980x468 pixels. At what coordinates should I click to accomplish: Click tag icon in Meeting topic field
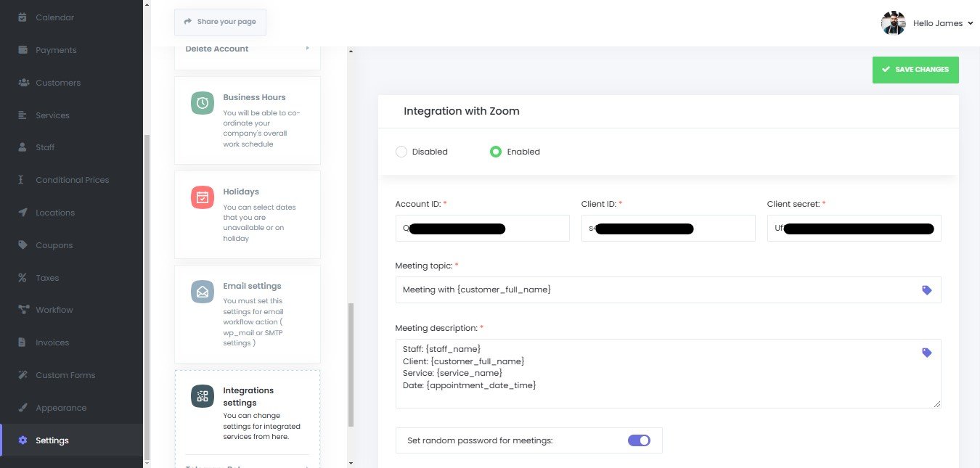point(926,290)
